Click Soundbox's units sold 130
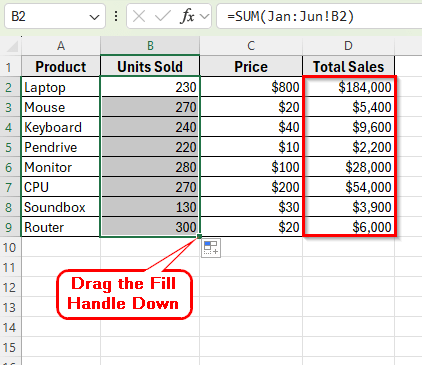The image size is (422, 365). tap(150, 207)
